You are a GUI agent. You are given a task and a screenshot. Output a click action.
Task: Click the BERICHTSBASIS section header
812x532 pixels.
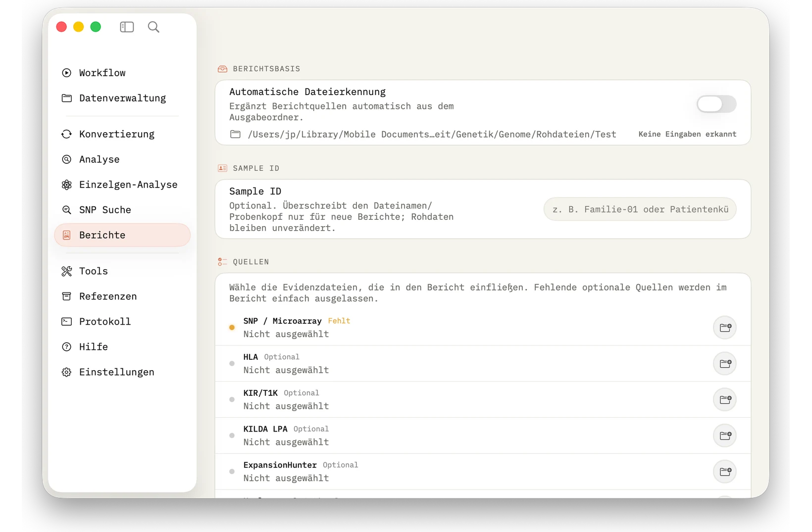[x=266, y=69]
